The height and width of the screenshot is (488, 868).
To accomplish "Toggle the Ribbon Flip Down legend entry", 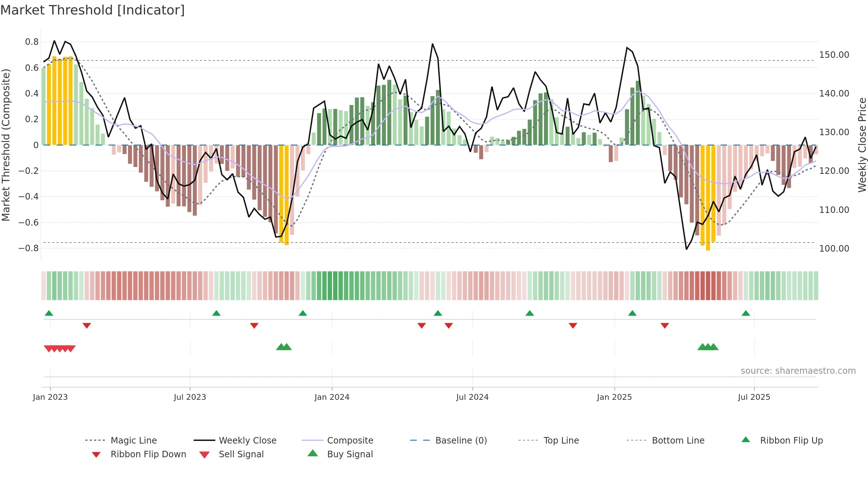I will [139, 454].
